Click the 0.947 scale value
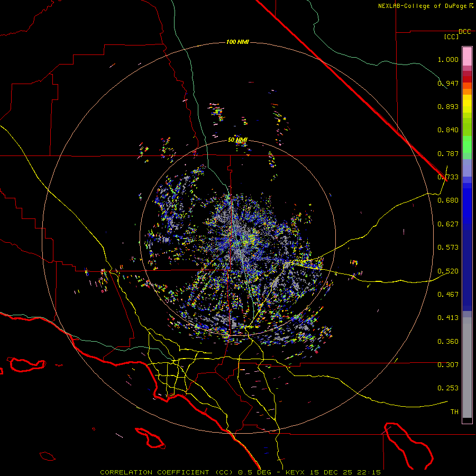This screenshot has width=476, height=476. [448, 83]
